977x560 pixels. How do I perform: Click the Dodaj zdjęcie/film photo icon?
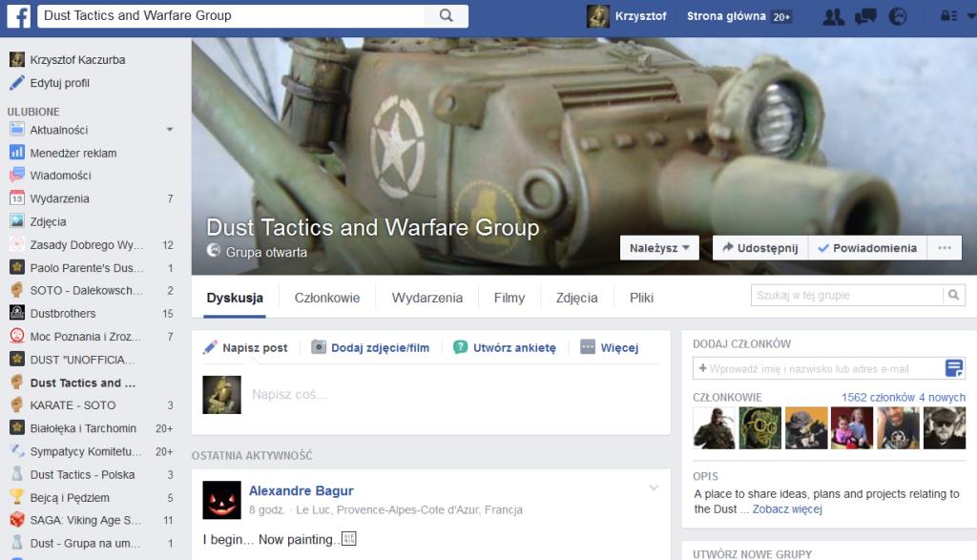click(x=319, y=347)
